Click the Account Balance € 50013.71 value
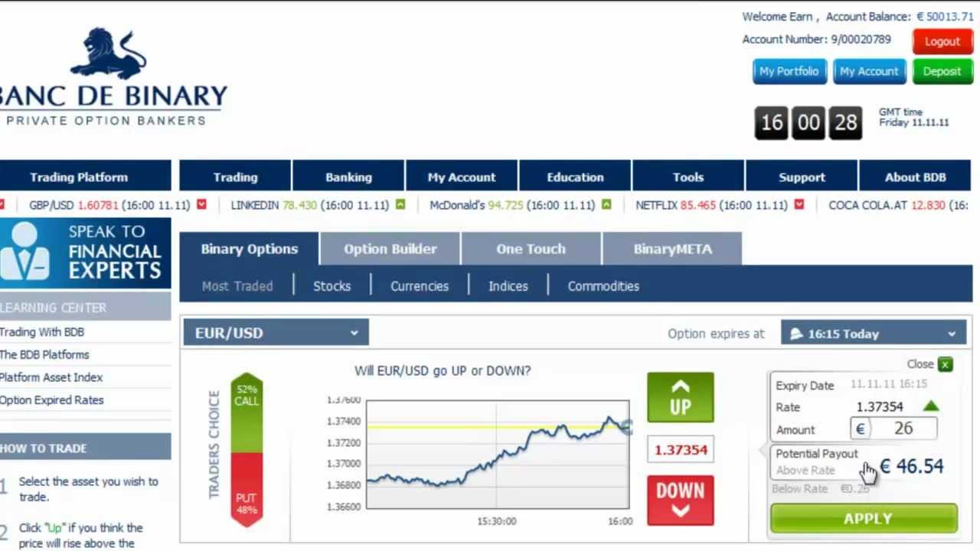Screen dimensions: 980x551 (x=945, y=17)
